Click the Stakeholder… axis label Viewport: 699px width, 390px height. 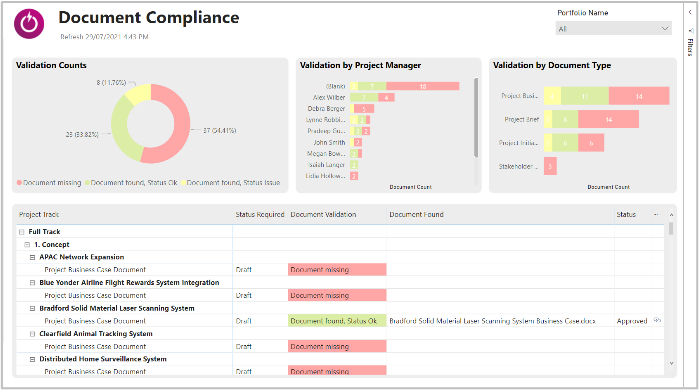pyautogui.click(x=518, y=166)
